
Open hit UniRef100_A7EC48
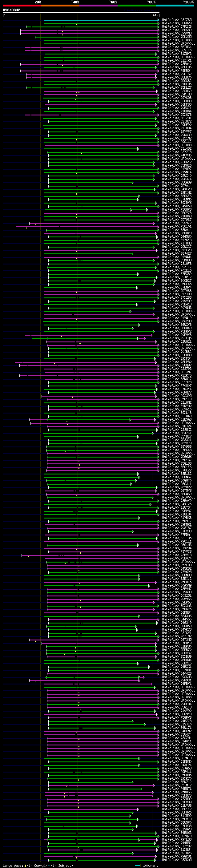(177, 450)
